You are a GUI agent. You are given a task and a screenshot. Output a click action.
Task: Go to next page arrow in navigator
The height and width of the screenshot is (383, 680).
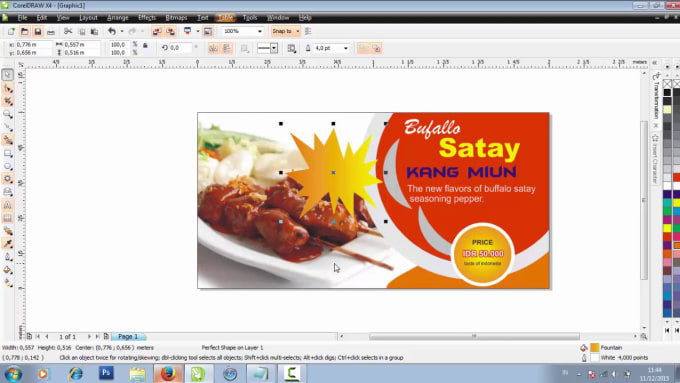(x=89, y=337)
